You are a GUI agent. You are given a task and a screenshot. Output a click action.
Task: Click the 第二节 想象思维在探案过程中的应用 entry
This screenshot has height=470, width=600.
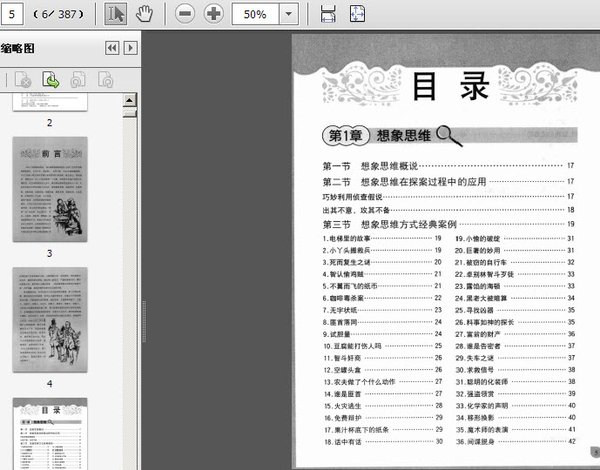pos(448,182)
